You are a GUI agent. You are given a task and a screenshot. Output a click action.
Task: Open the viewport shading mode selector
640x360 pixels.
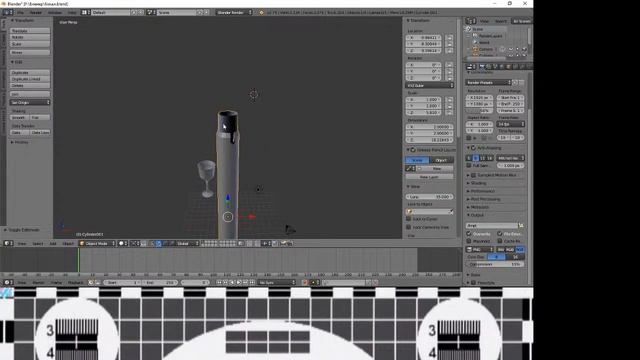pos(122,244)
